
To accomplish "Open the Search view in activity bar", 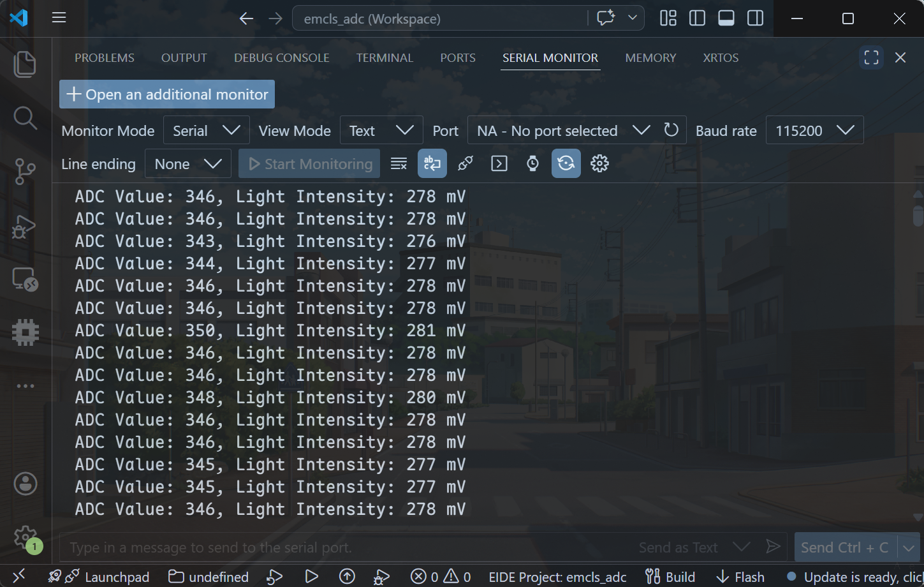I will tap(25, 118).
